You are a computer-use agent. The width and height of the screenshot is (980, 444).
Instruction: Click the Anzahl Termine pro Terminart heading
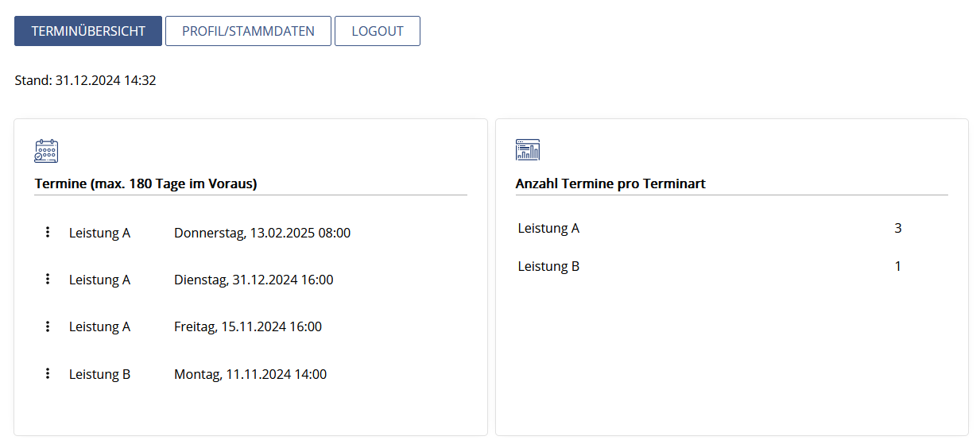[610, 183]
